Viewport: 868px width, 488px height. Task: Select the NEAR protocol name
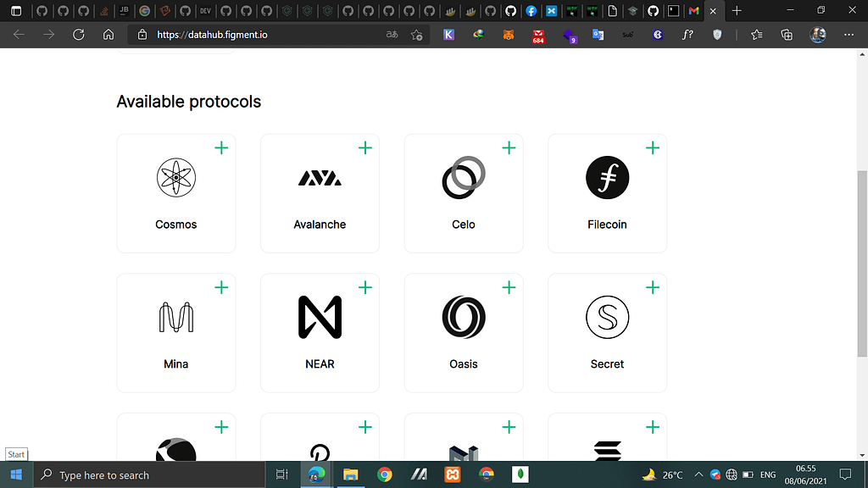click(x=320, y=364)
